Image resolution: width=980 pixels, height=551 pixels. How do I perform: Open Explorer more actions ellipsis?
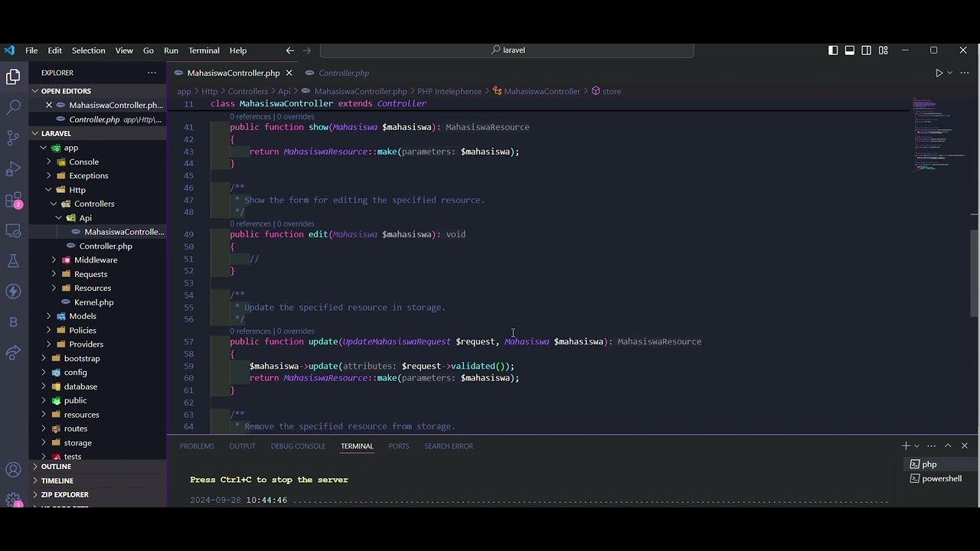[152, 73]
